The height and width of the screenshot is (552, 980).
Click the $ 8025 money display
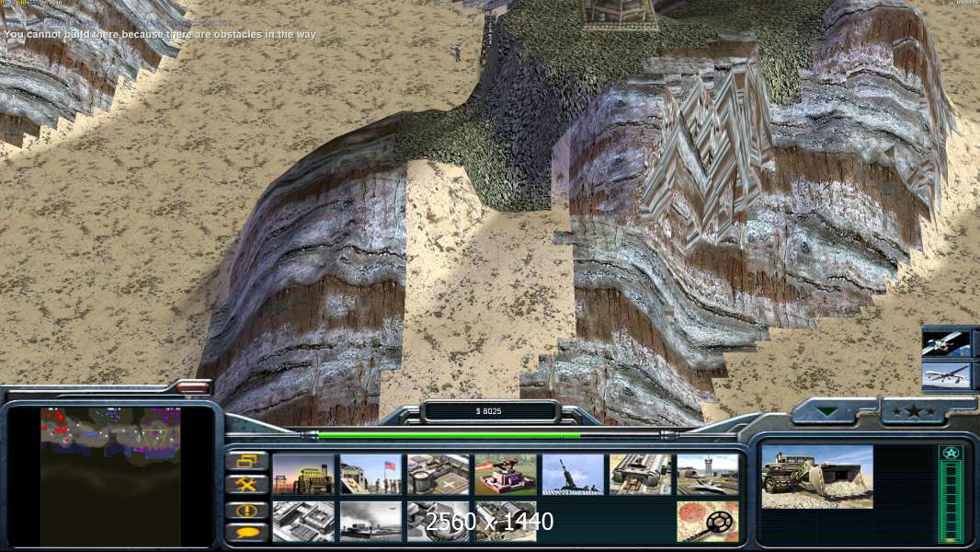click(489, 411)
